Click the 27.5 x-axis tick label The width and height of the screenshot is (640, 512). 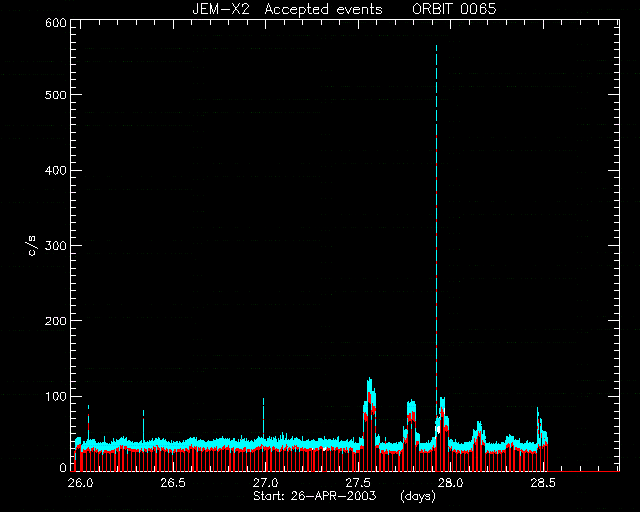click(358, 483)
